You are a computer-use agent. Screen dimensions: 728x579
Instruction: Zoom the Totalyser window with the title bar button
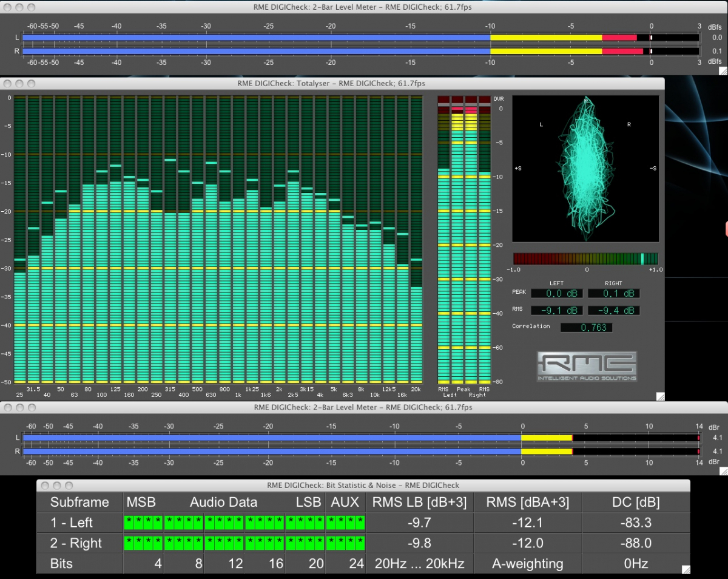pyautogui.click(x=32, y=83)
